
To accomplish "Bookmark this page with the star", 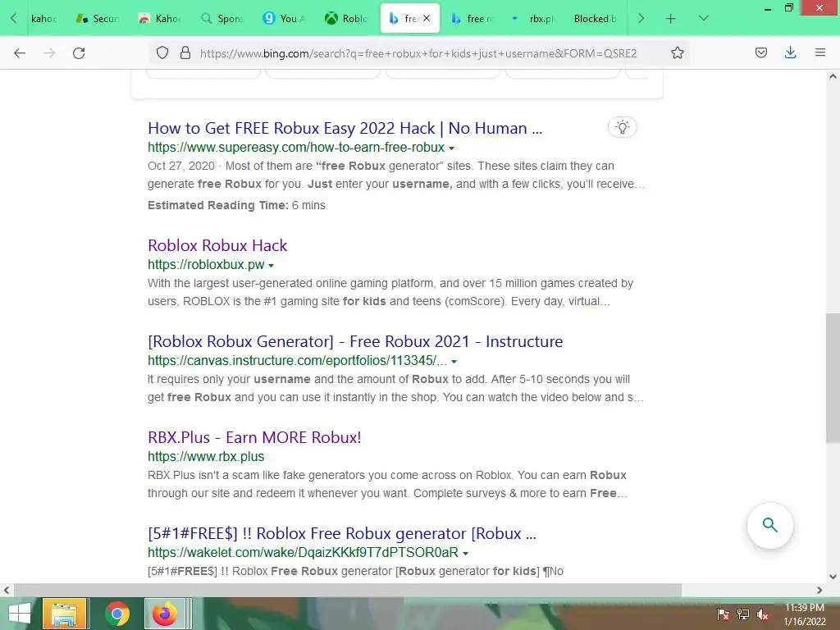I will 677,53.
